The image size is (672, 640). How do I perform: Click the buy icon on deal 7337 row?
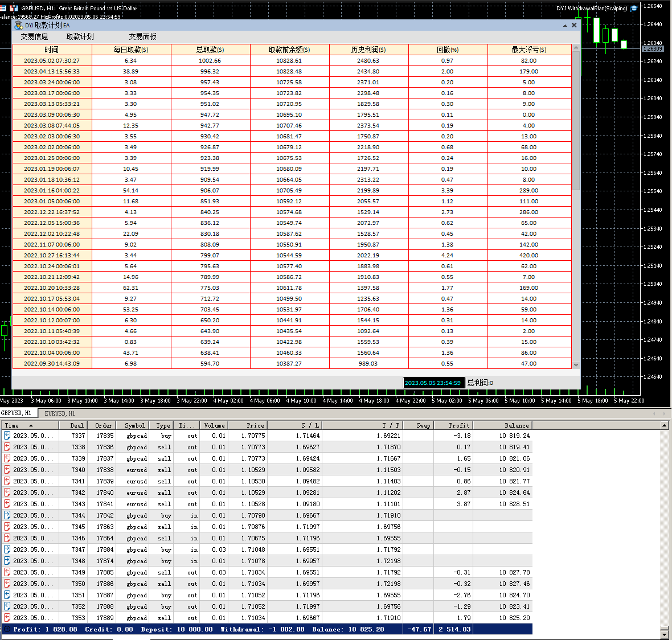7,436
